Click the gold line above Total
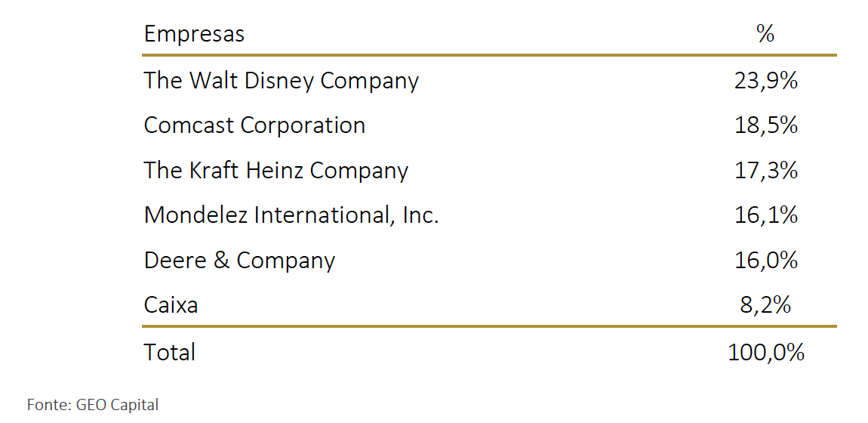 click(488, 326)
